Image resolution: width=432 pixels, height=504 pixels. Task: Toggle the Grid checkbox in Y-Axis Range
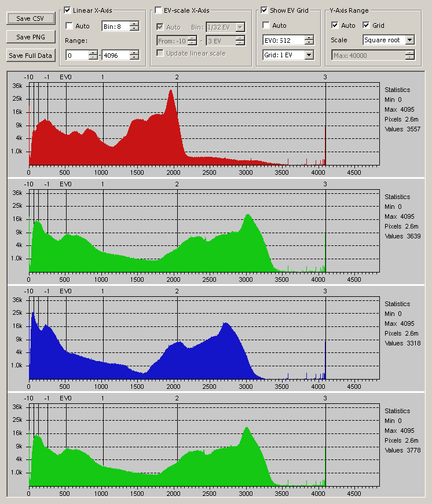point(366,25)
